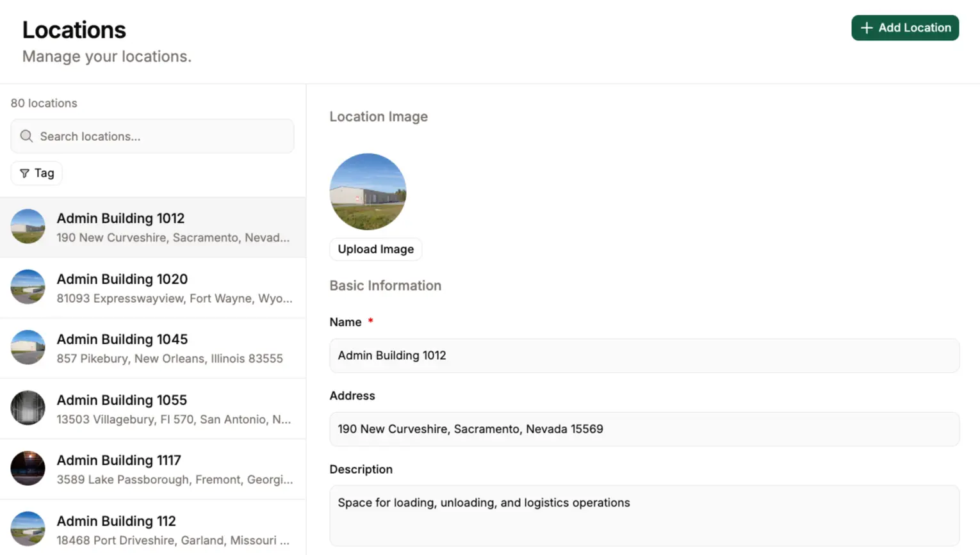Focus the Search locations field
Image resolution: width=980 pixels, height=555 pixels.
click(x=160, y=136)
